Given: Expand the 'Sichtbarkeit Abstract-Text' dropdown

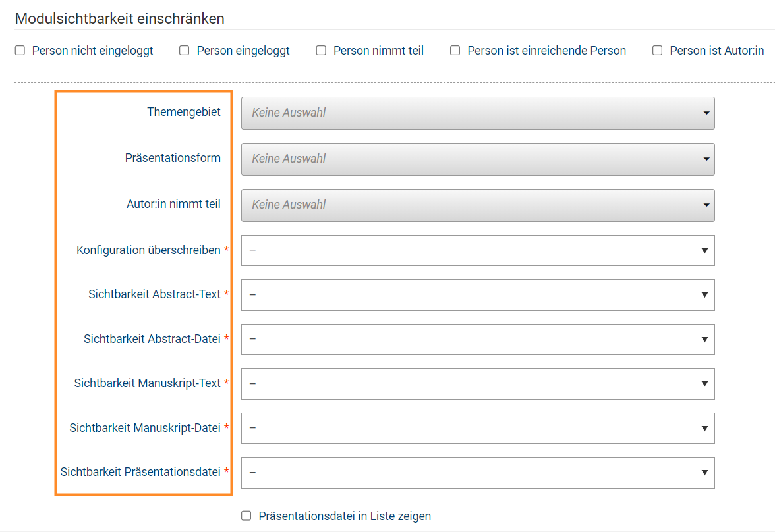Looking at the screenshot, I should (478, 295).
